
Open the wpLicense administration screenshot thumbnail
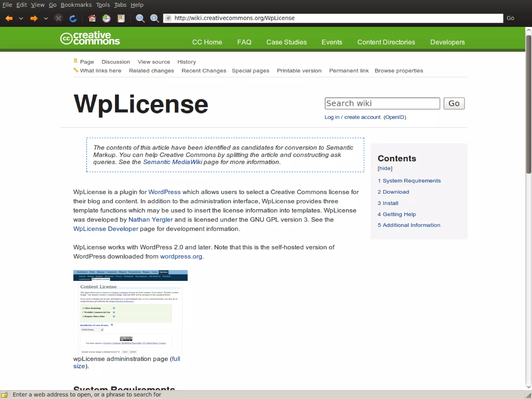(130, 312)
